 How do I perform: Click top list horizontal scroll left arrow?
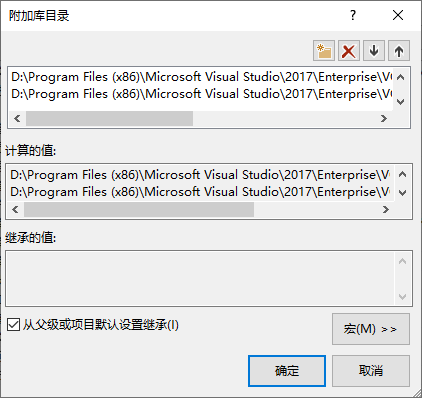(17, 118)
